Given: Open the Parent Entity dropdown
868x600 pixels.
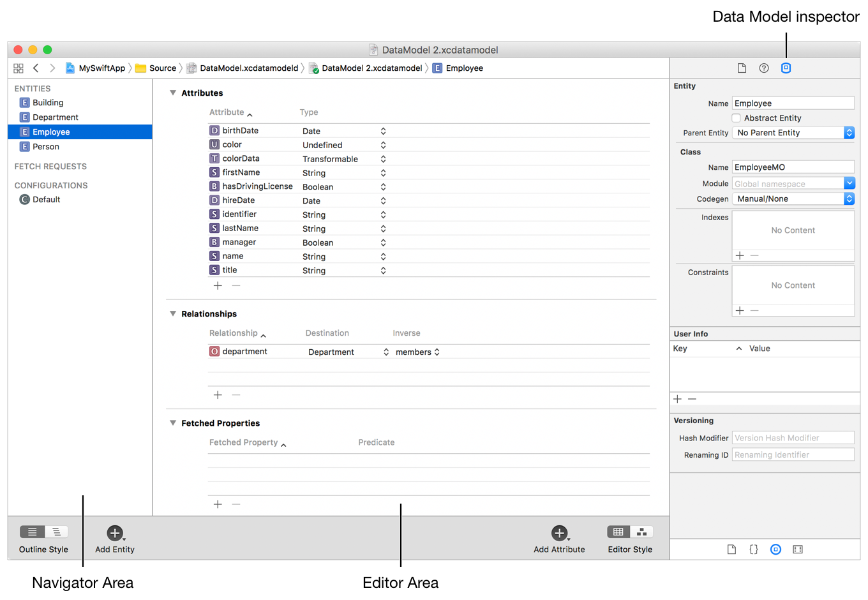Looking at the screenshot, I should pos(793,133).
